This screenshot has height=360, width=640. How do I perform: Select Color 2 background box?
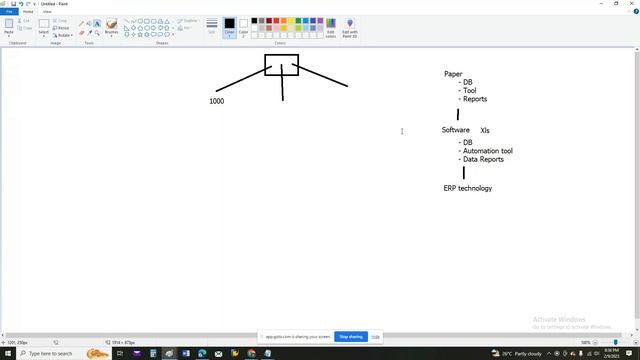[x=243, y=28]
